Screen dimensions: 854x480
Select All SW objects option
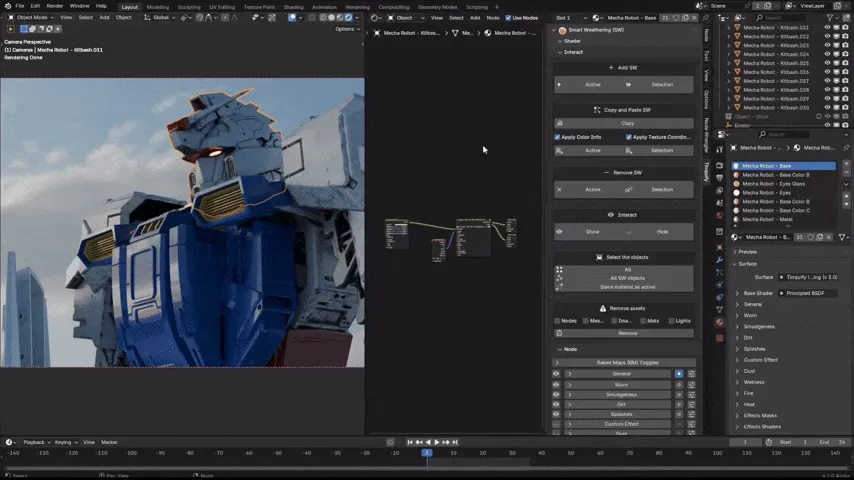(x=624, y=278)
